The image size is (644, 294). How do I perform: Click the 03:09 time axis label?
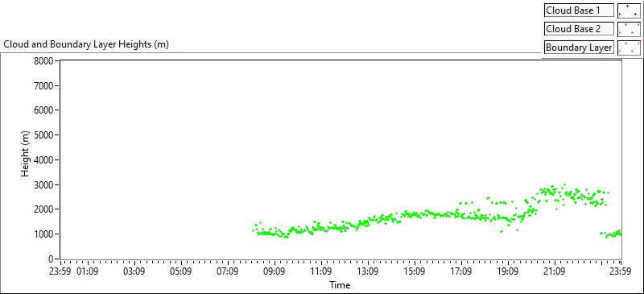coord(134,271)
